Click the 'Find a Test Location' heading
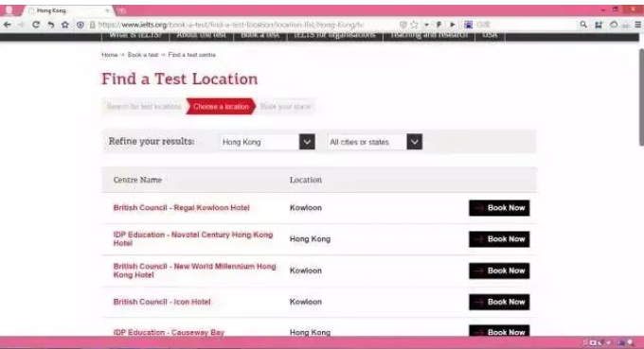 point(180,79)
